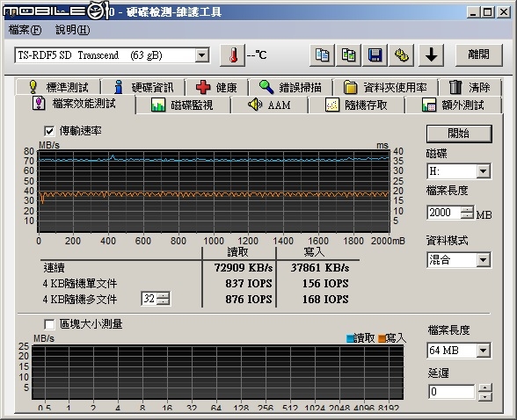Uncheck the 傳輸速率 transfer rate checkbox

[x=49, y=131]
